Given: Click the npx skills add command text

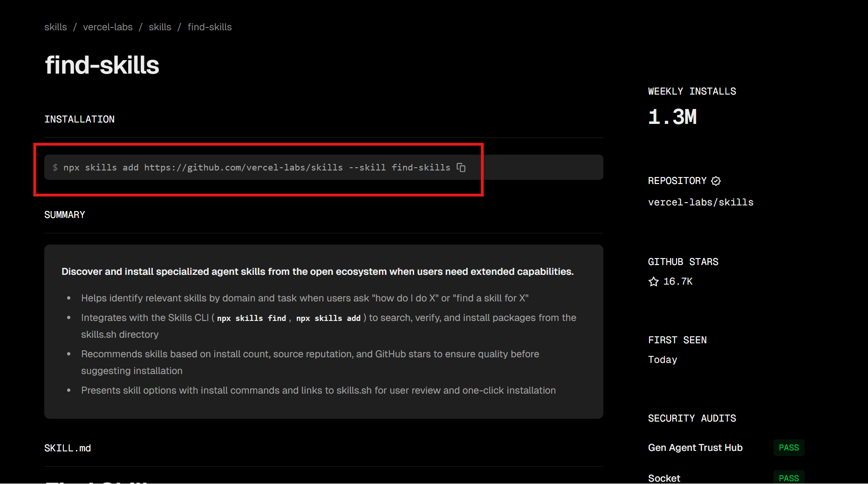Looking at the screenshot, I should (x=257, y=167).
